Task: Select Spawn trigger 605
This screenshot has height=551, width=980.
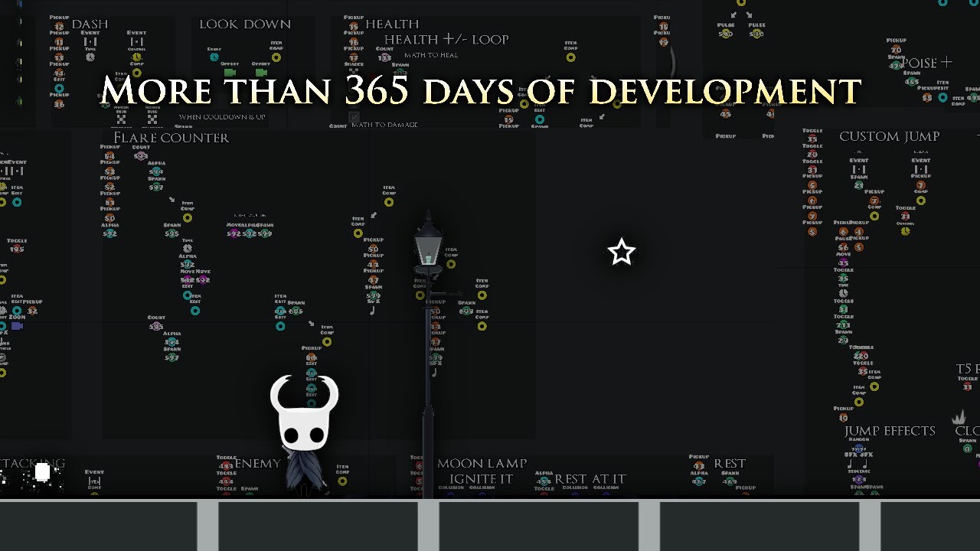Action: point(296,311)
